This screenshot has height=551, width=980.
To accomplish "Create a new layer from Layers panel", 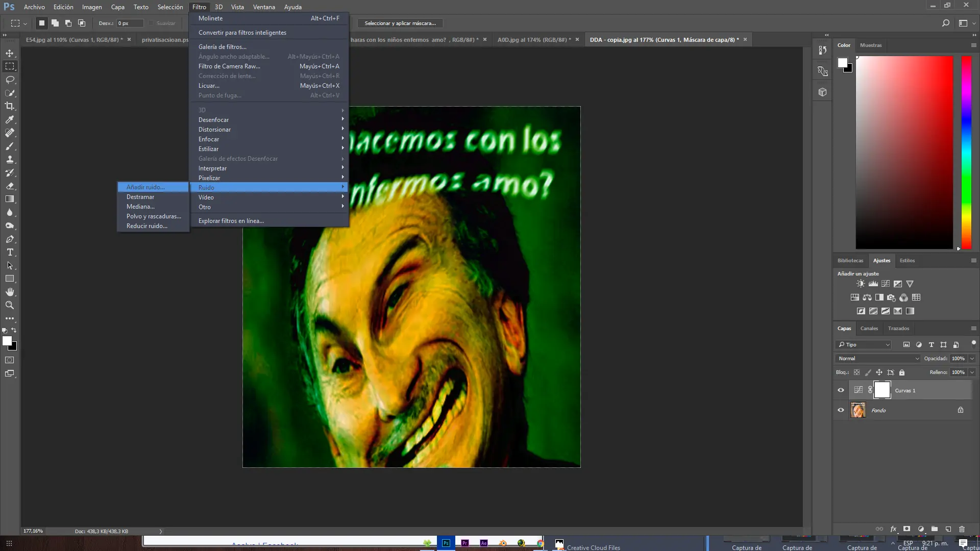I will pyautogui.click(x=948, y=529).
